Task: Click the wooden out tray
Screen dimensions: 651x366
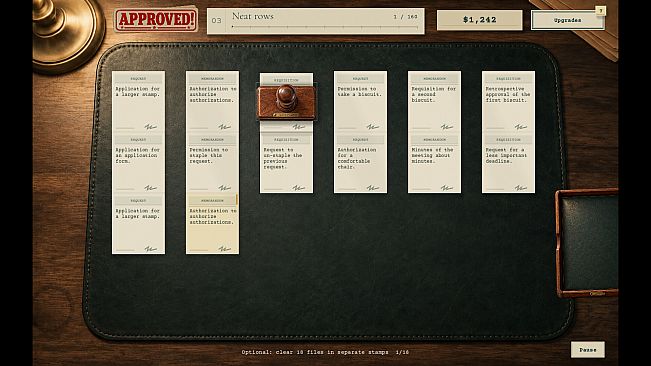Action: point(587,244)
